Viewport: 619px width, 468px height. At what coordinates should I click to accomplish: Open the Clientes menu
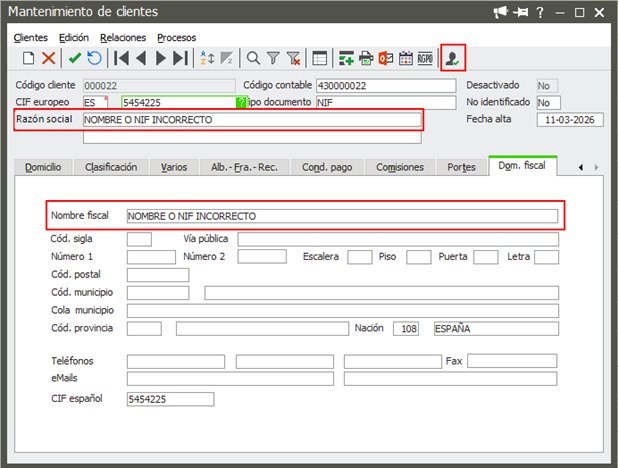click(31, 37)
